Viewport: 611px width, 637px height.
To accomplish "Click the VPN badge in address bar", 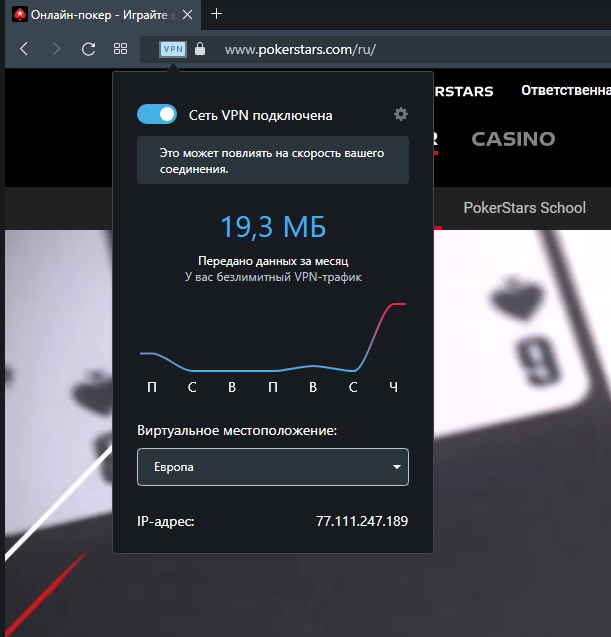I will 173,49.
